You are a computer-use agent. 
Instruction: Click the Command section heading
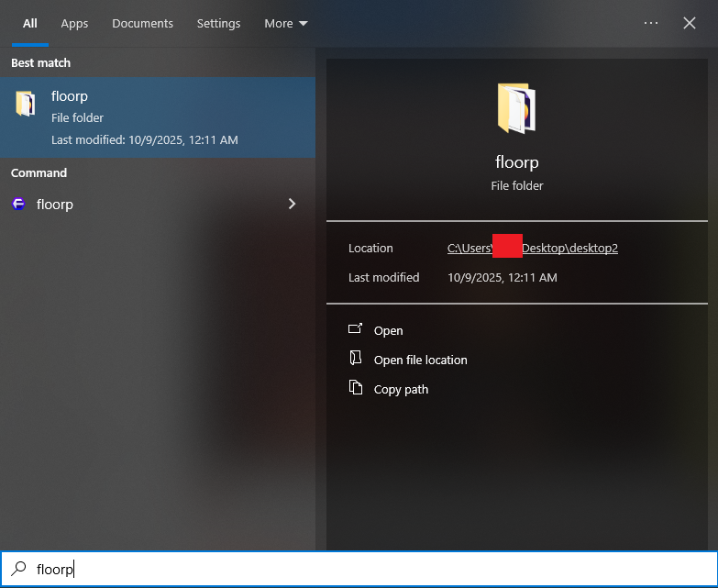pos(39,172)
